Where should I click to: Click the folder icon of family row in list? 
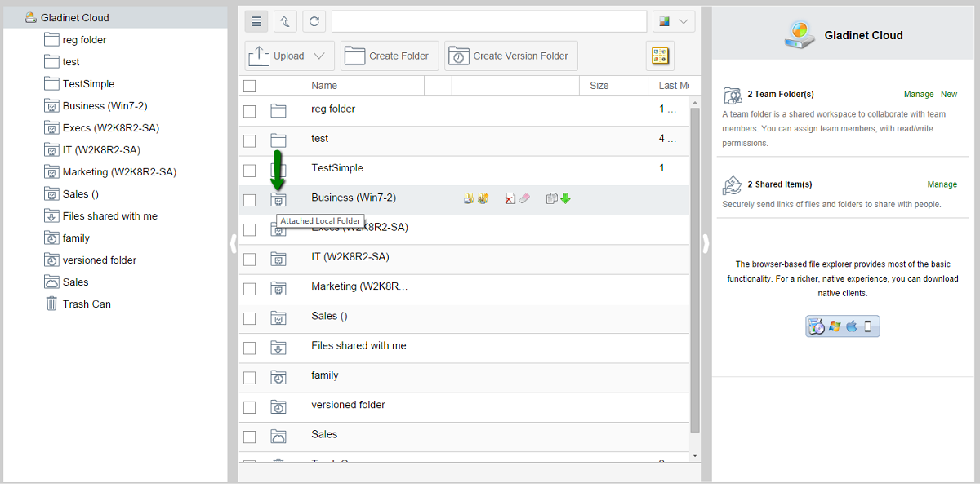[278, 377]
